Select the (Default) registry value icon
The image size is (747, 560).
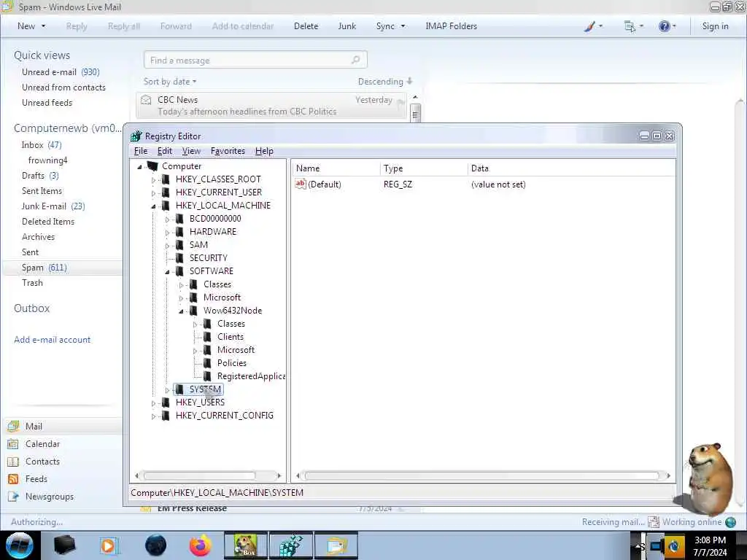point(300,184)
